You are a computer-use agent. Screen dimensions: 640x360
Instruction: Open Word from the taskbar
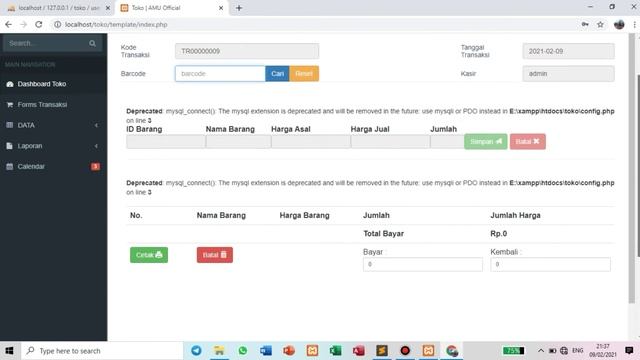tap(266, 351)
